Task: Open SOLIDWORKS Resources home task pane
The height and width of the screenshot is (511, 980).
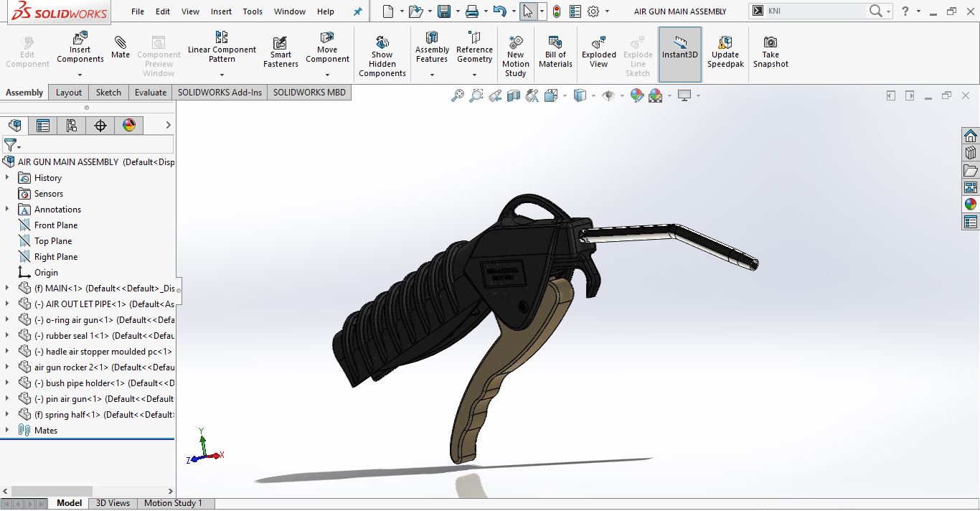Action: click(x=971, y=136)
